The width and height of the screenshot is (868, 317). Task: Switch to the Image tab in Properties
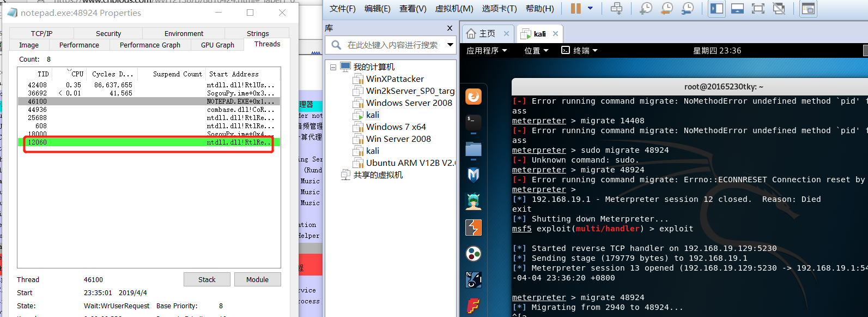[29, 45]
